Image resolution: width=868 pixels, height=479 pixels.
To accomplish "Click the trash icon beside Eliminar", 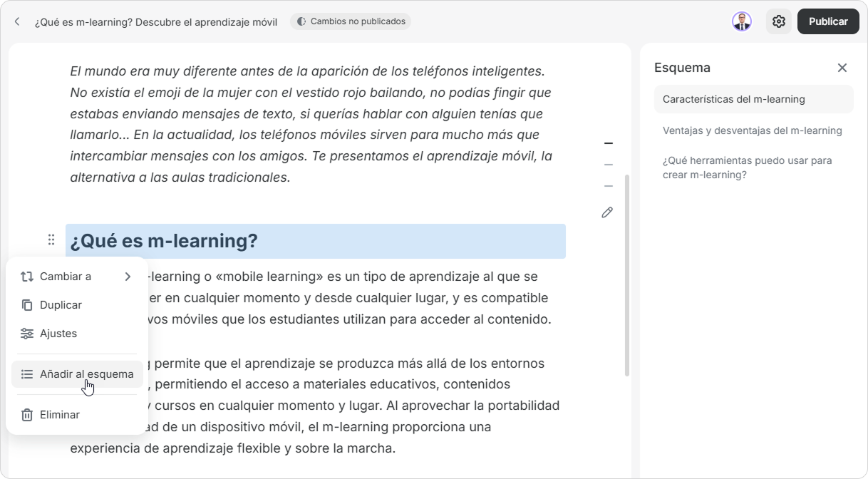I will click(x=27, y=415).
